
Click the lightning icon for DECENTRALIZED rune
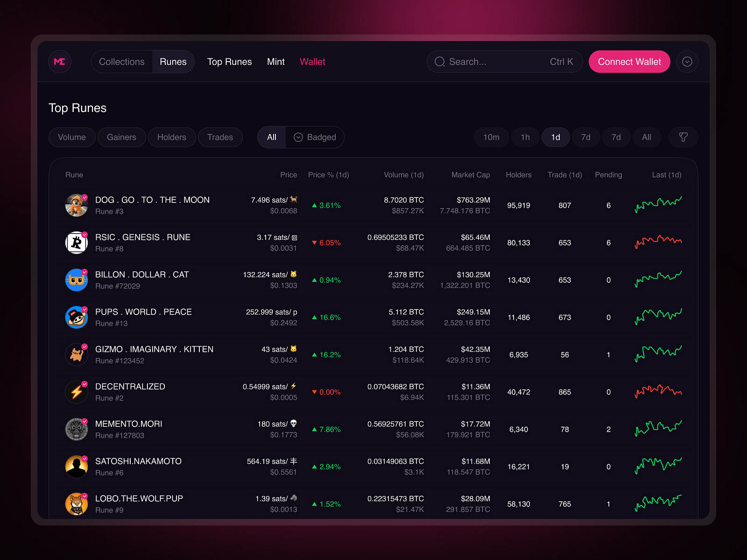[76, 392]
